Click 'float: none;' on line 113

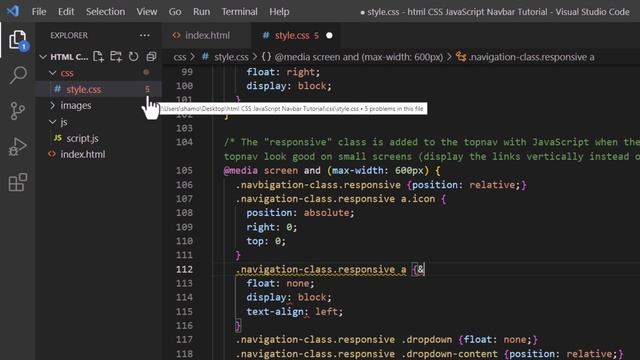(280, 283)
